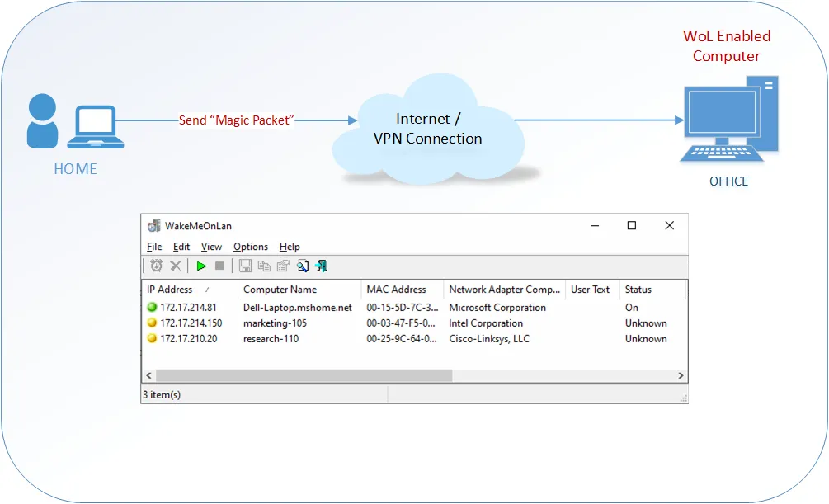Viewport: 829px width, 504px height.
Task: Sort by the Status column header
Action: coord(652,290)
